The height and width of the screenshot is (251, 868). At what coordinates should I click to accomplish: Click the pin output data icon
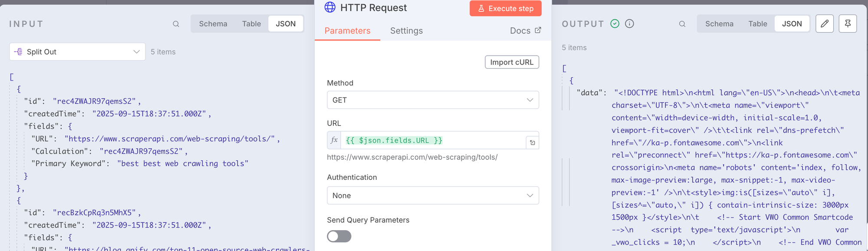848,23
